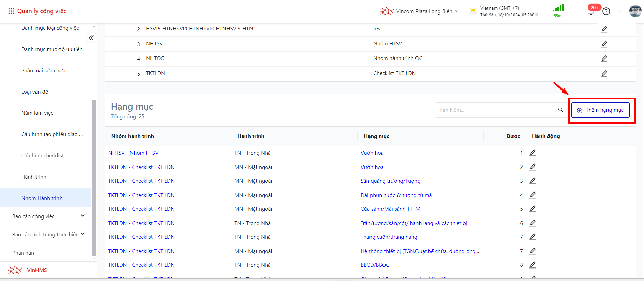The image size is (644, 281).
Task: Focus the Tìm kiếm search field
Action: tap(495, 110)
